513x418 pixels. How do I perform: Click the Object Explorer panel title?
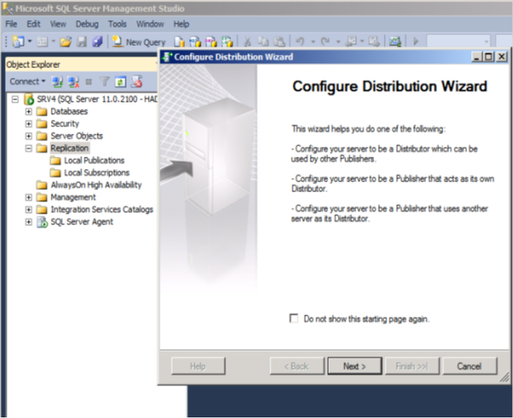pyautogui.click(x=33, y=65)
